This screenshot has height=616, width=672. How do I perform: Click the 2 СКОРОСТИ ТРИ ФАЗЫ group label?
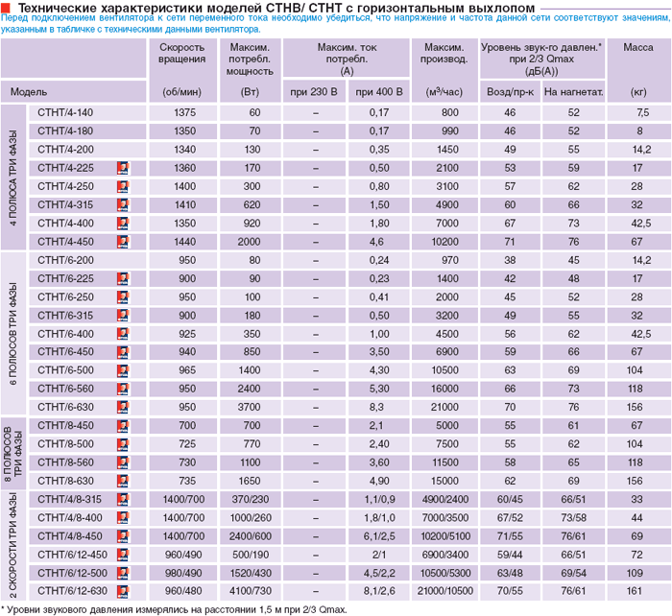(x=13, y=545)
